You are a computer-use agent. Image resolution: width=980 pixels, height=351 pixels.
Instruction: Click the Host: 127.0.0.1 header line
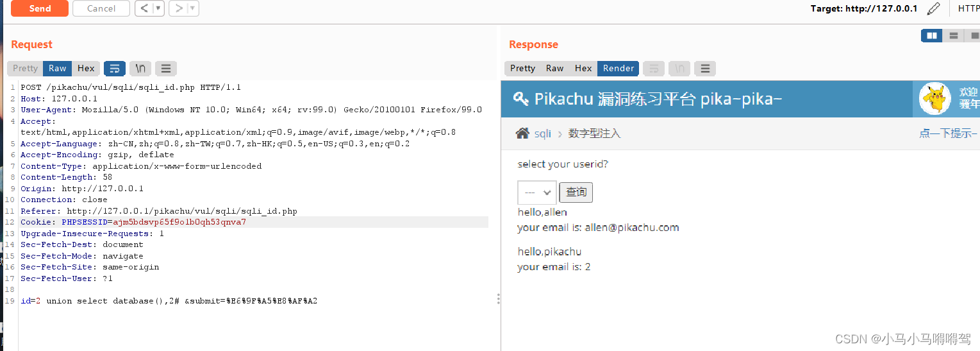click(x=59, y=99)
